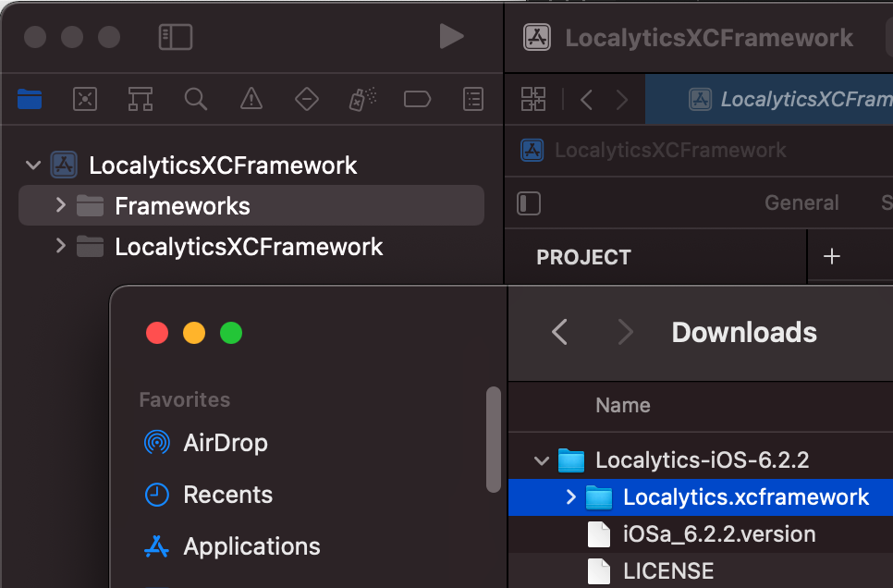Image resolution: width=893 pixels, height=588 pixels.
Task: Expand the LocalyticsXCFramework subfolder
Action: pyautogui.click(x=61, y=246)
